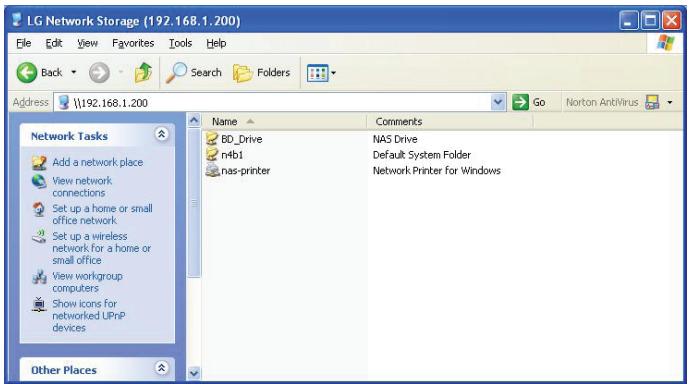Select the BD_Drive shared folder icon

click(x=212, y=139)
